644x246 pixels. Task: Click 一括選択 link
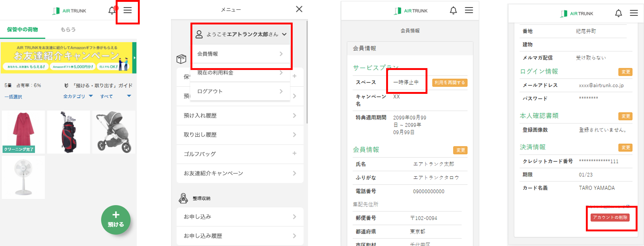click(x=13, y=97)
